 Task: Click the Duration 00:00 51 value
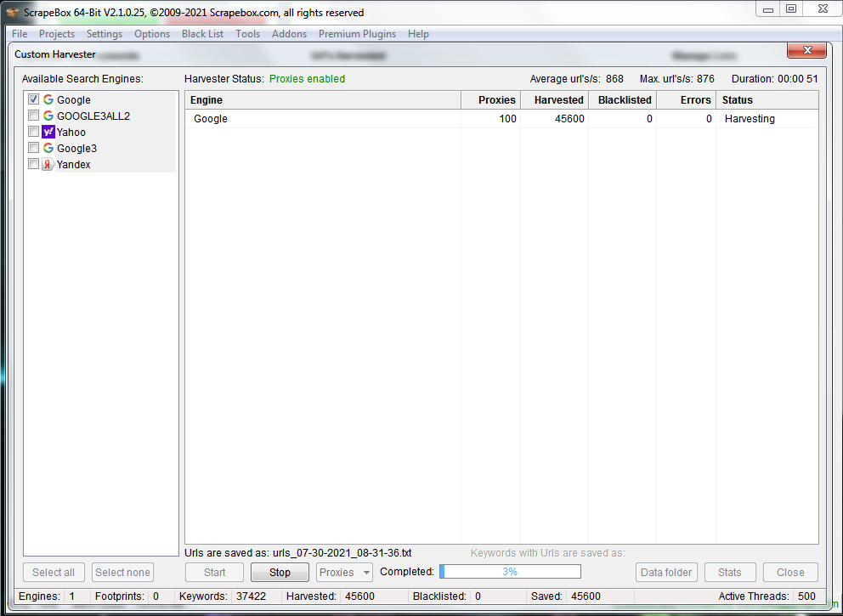coord(797,79)
